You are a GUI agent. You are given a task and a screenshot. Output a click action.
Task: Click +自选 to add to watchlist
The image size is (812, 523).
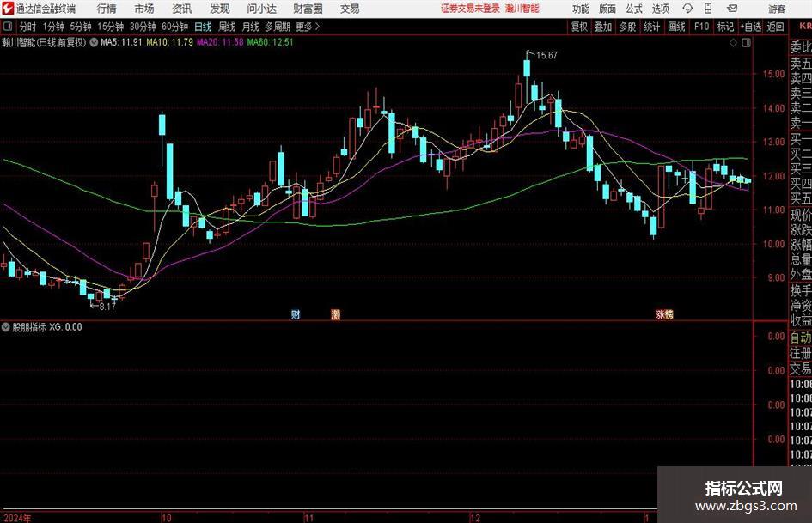[751, 27]
